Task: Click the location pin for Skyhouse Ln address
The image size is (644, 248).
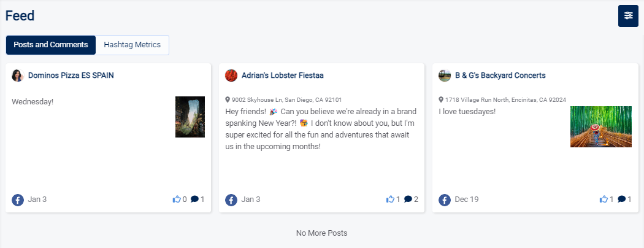Action: (x=228, y=99)
